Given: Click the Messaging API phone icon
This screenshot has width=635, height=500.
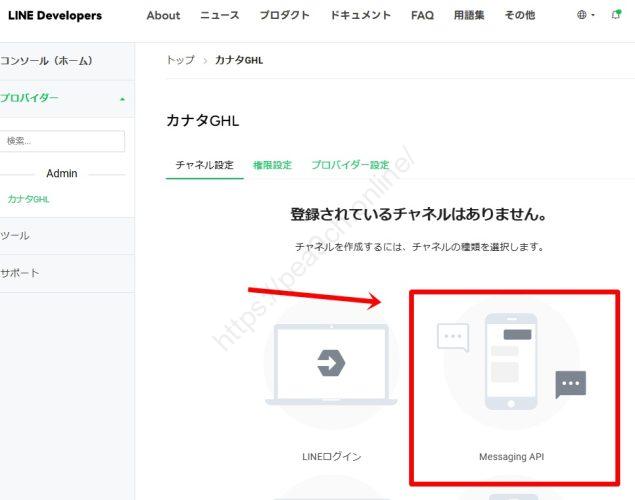Looking at the screenshot, I should (x=511, y=362).
